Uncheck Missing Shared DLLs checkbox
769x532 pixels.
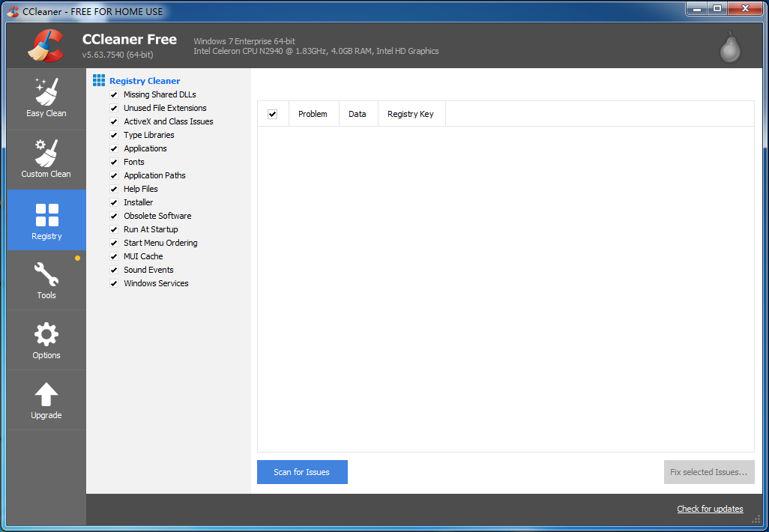tap(114, 95)
